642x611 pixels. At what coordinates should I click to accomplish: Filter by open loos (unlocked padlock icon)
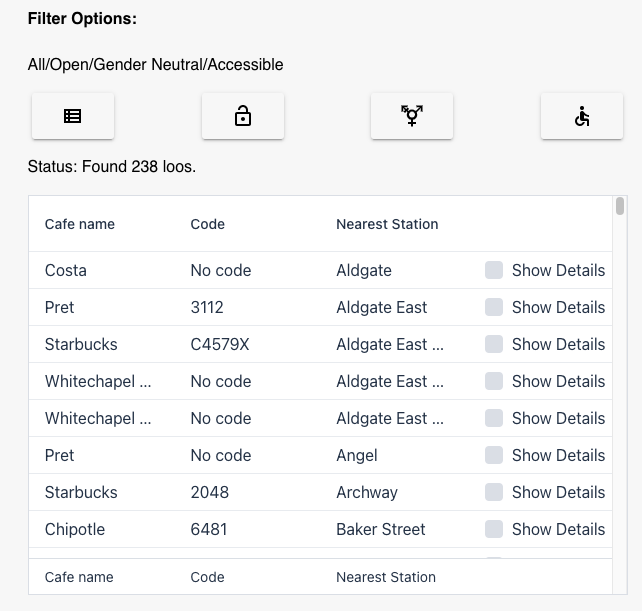point(243,116)
